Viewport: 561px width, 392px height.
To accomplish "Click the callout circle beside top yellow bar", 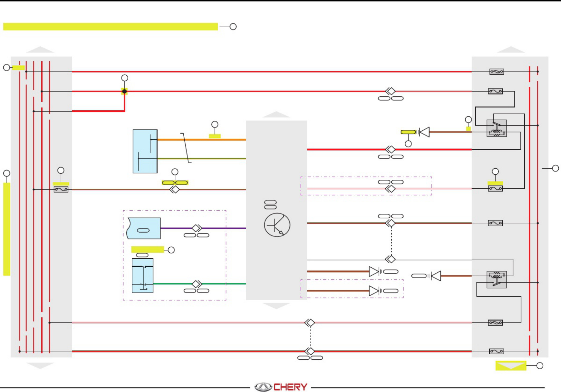I will 233,27.
